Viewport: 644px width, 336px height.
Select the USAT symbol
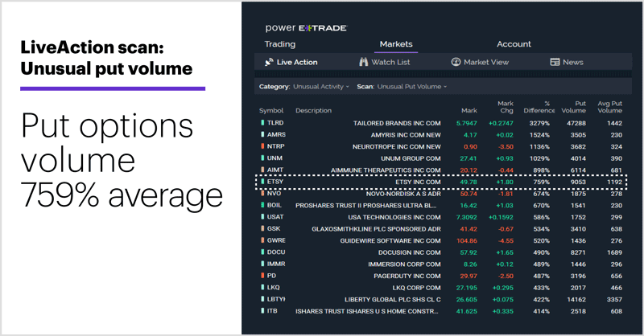point(275,216)
